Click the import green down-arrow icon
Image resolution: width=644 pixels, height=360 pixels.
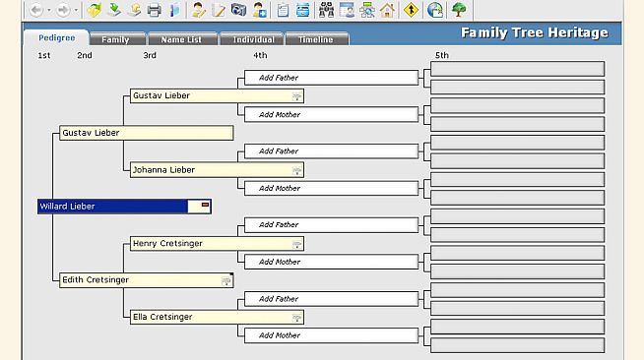pyautogui.click(x=114, y=10)
